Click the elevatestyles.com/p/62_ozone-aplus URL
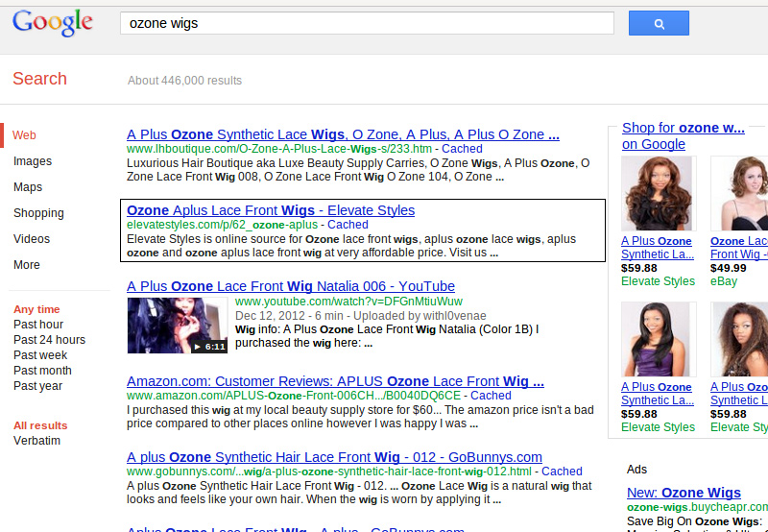 click(223, 225)
